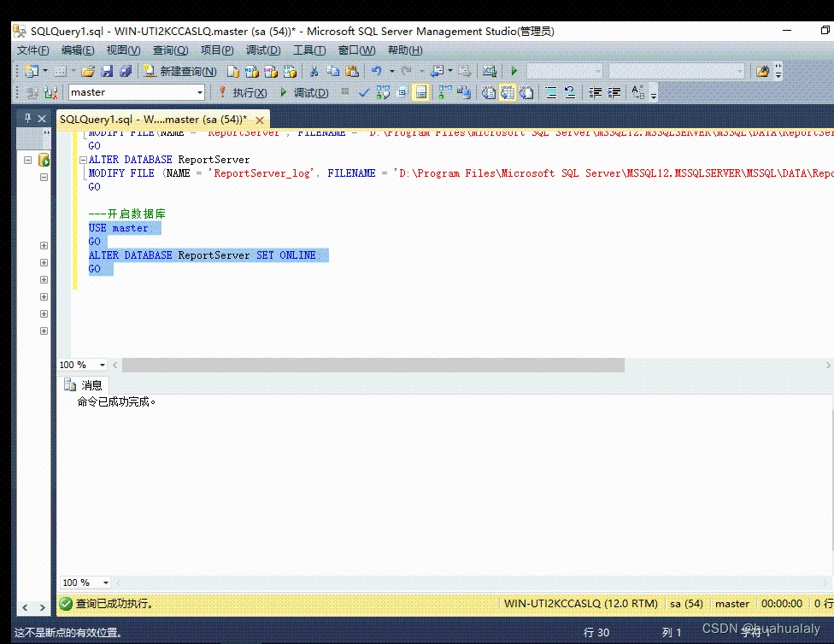This screenshot has width=834, height=644.
Task: Open editor zoom 100 % dropdown
Action: [x=103, y=365]
